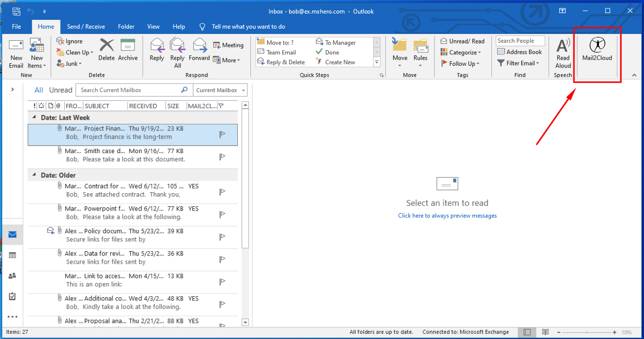Reply to the selected message
The width and height of the screenshot is (644, 339).
tap(157, 50)
